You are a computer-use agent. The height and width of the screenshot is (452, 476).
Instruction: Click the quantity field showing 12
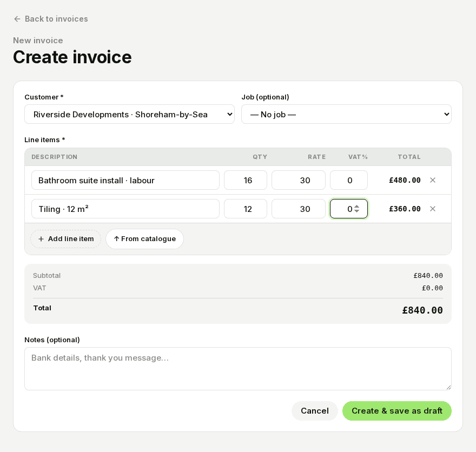click(x=246, y=209)
